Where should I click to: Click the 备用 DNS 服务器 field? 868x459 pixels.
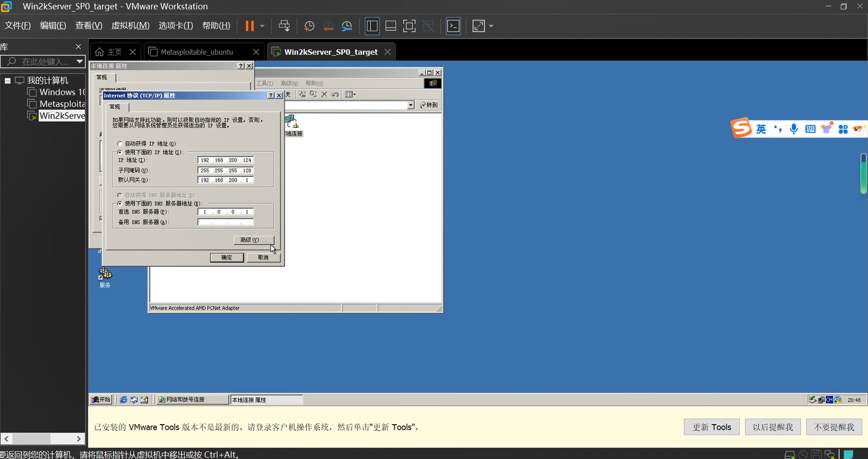point(226,222)
